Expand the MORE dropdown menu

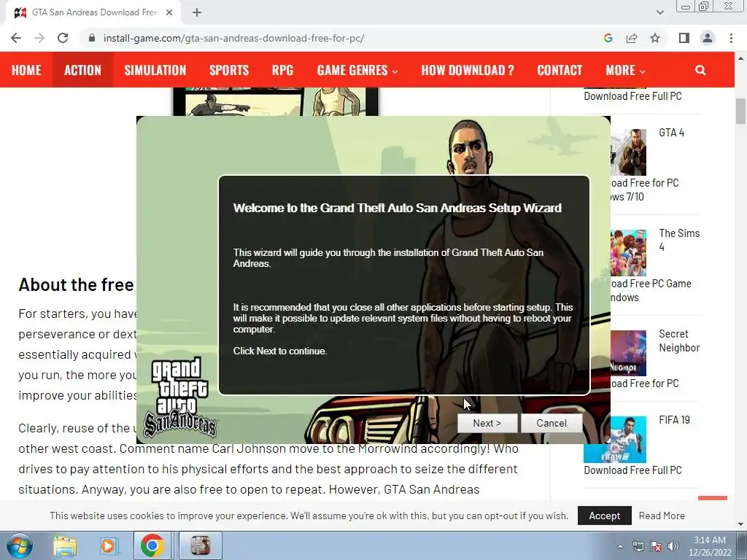click(625, 70)
